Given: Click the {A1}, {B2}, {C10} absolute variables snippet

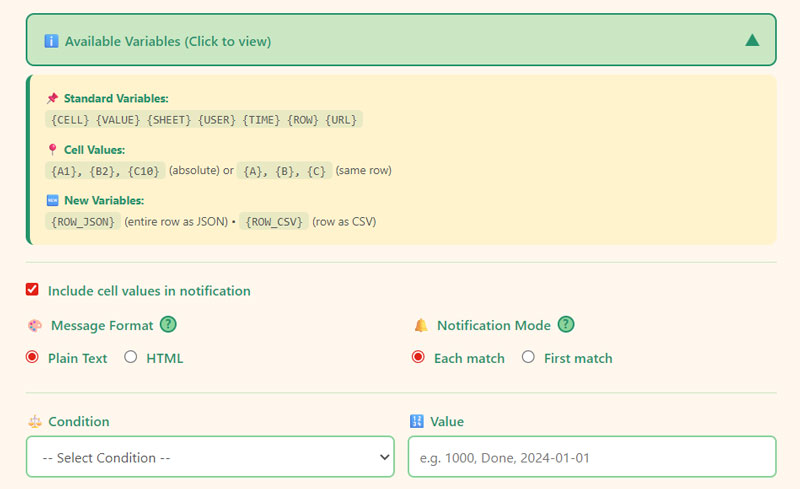Looking at the screenshot, I should (x=105, y=170).
